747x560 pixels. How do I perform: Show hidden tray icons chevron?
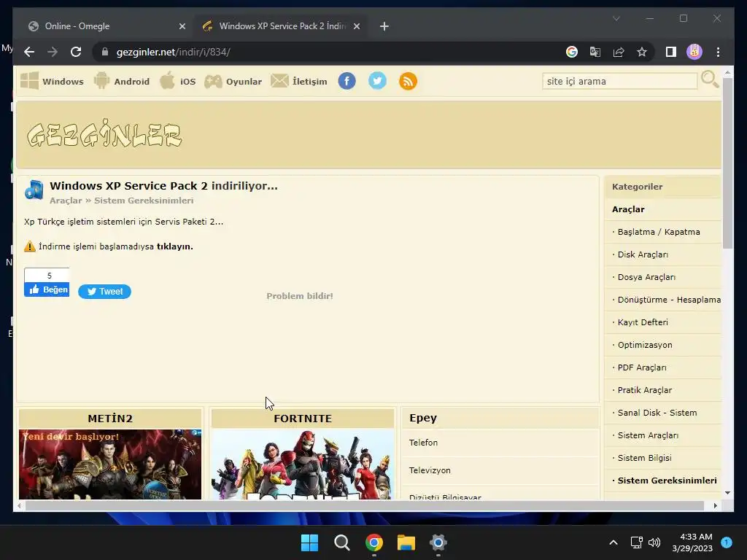click(x=614, y=542)
